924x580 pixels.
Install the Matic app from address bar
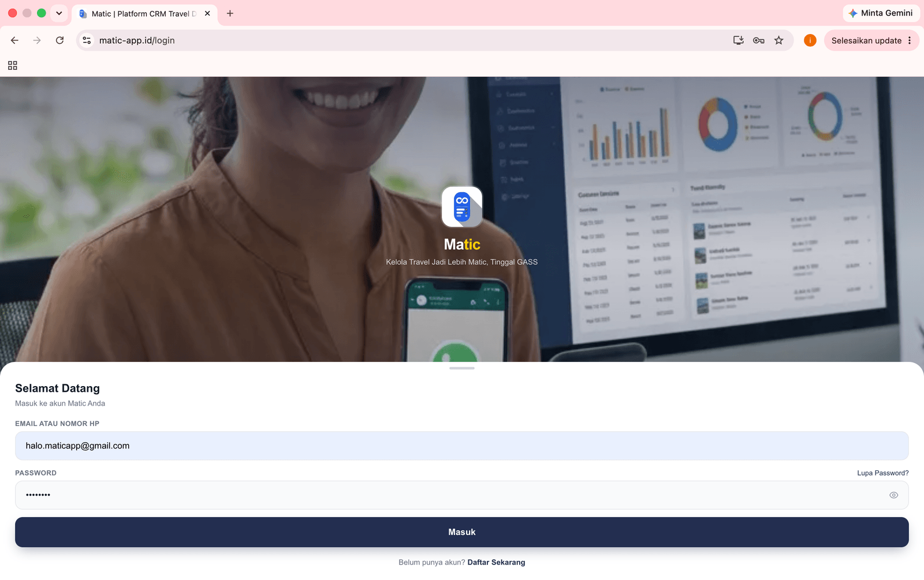[x=738, y=40]
